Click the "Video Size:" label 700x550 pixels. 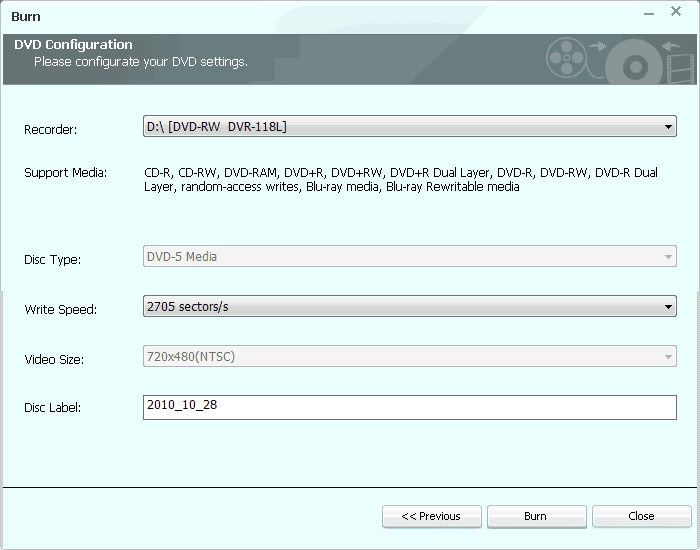pos(54,359)
